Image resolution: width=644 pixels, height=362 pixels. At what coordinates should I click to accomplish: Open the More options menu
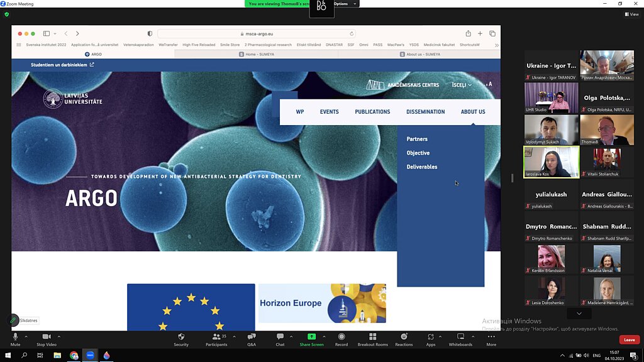(x=491, y=339)
